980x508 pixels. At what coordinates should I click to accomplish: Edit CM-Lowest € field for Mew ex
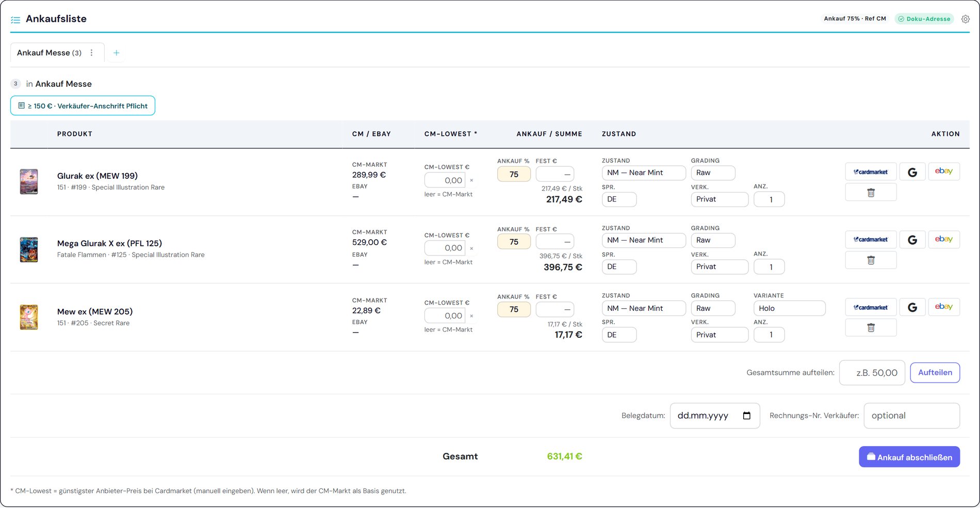[x=445, y=316]
